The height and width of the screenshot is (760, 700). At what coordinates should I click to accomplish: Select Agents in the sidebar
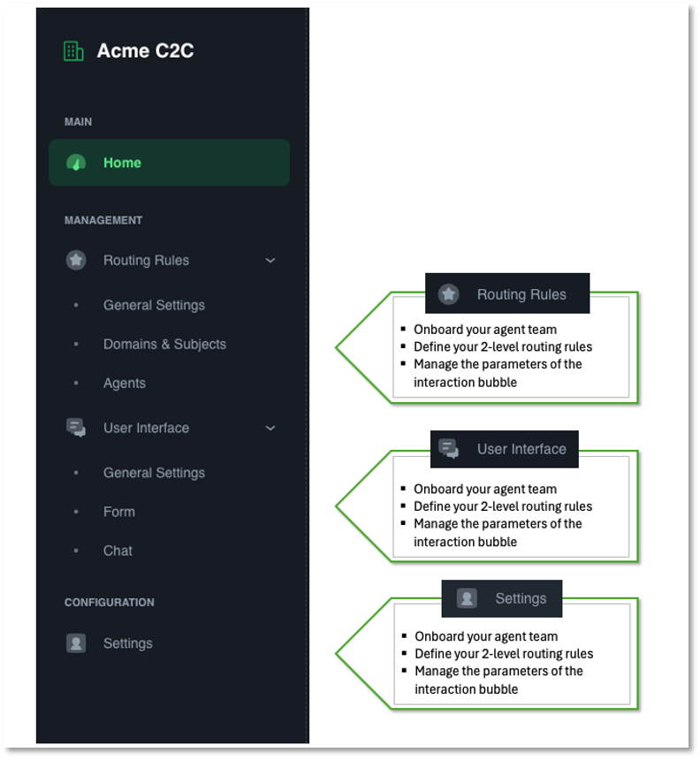125,383
